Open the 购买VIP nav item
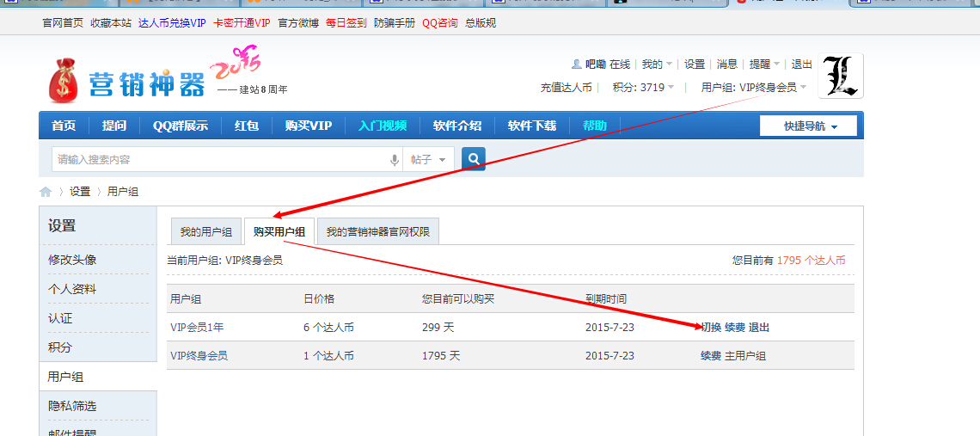This screenshot has width=980, height=436. click(x=308, y=126)
